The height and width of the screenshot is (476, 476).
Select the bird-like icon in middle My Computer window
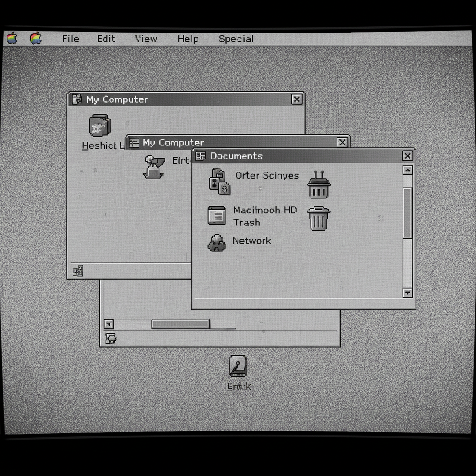click(154, 167)
